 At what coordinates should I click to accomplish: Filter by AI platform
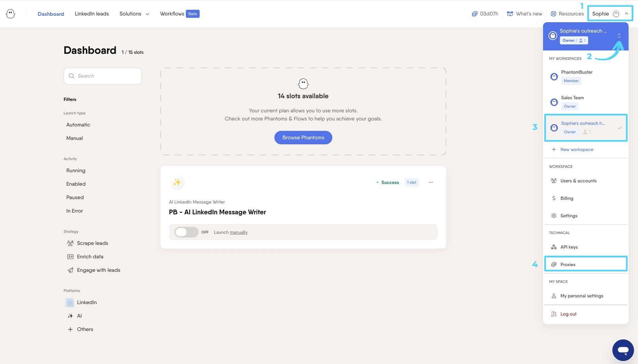[74, 316]
